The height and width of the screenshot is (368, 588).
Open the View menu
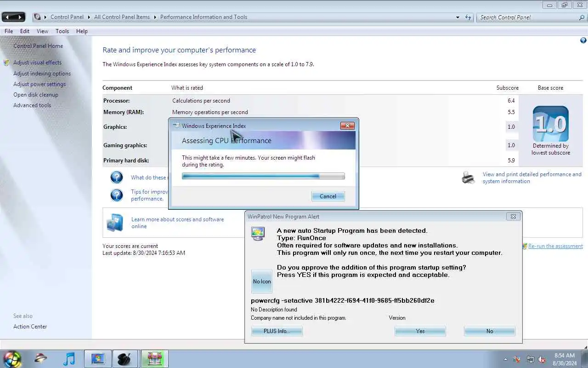point(42,31)
